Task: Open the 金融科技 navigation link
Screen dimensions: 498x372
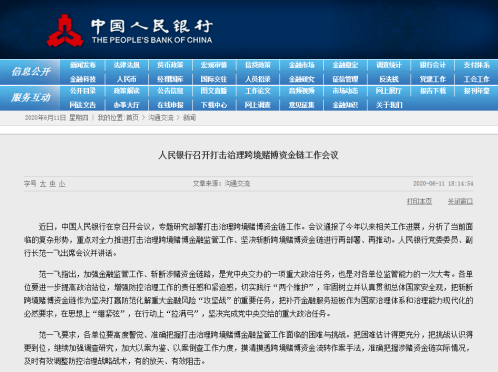Action: pyautogui.click(x=83, y=79)
